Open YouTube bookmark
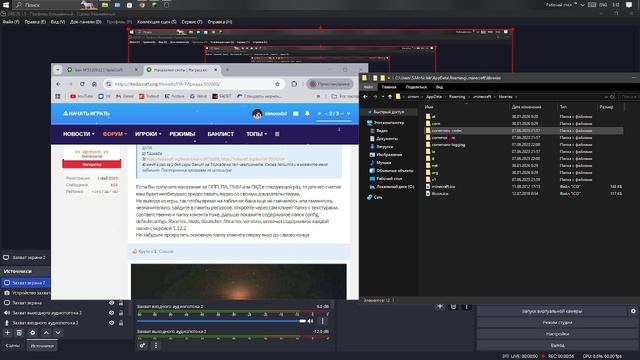Image resolution: width=640 pixels, height=360 pixels. (82, 96)
